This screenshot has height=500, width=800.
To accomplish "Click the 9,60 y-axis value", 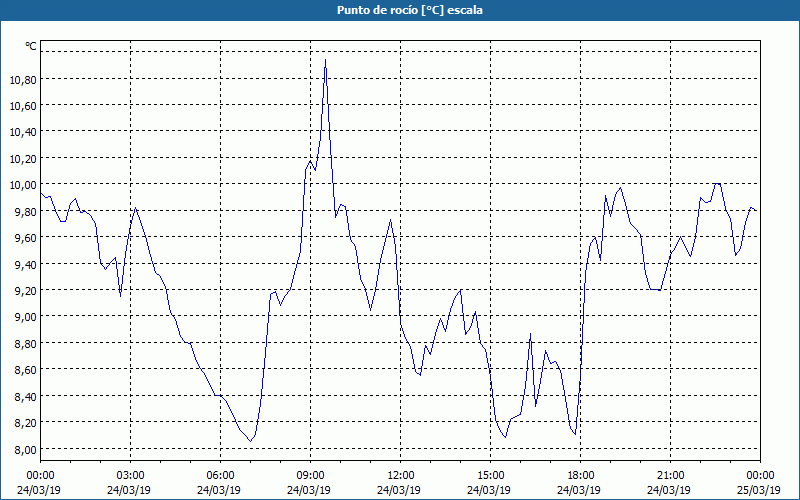I will [x=26, y=238].
